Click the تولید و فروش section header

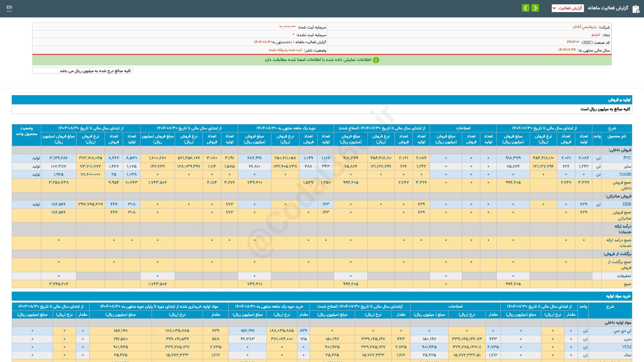point(619,100)
